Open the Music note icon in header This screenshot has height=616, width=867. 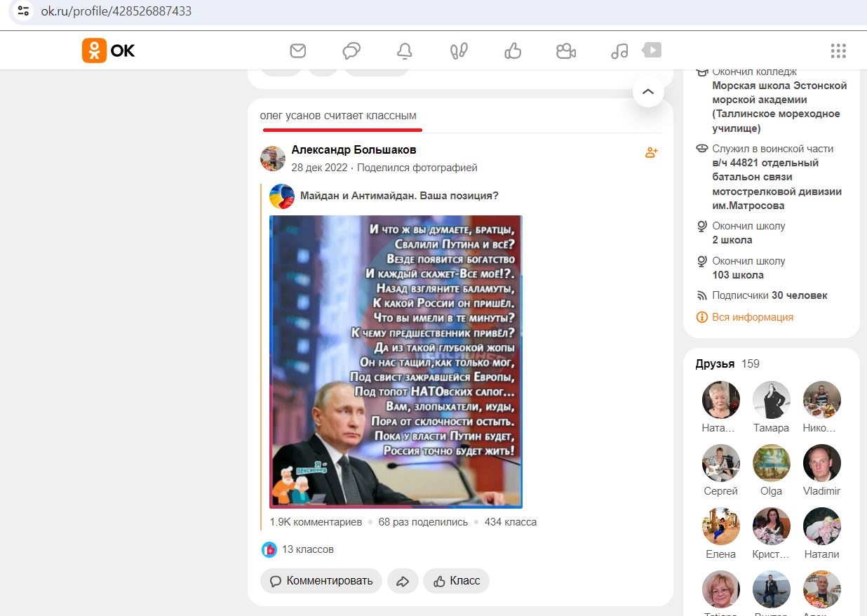619,51
